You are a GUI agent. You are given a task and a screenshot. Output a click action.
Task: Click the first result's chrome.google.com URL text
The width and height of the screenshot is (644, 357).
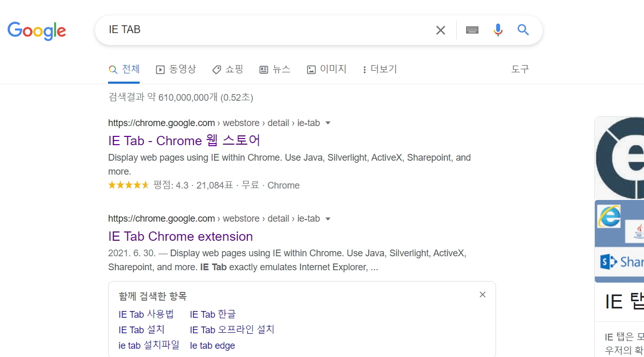(161, 123)
